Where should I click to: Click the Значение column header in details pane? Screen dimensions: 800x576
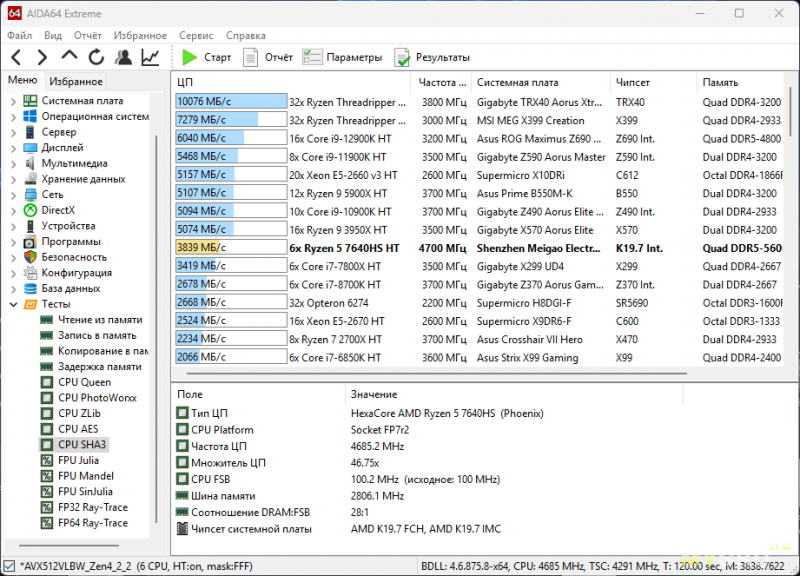click(x=514, y=394)
